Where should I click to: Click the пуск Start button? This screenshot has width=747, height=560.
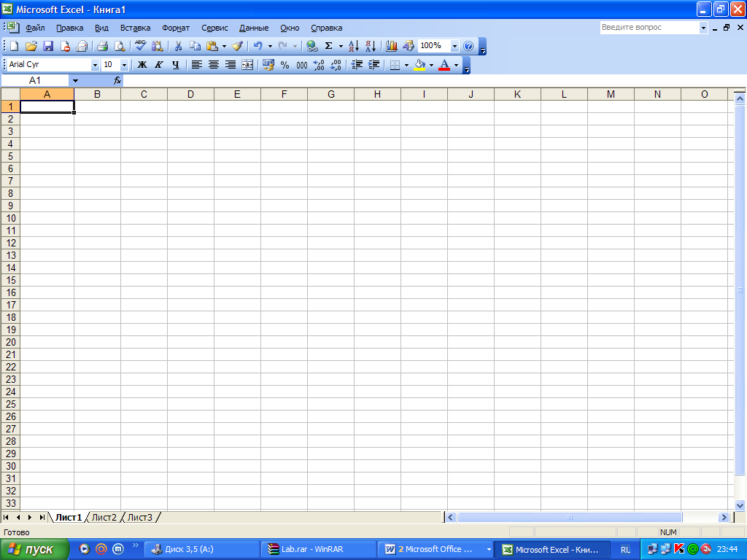34,550
